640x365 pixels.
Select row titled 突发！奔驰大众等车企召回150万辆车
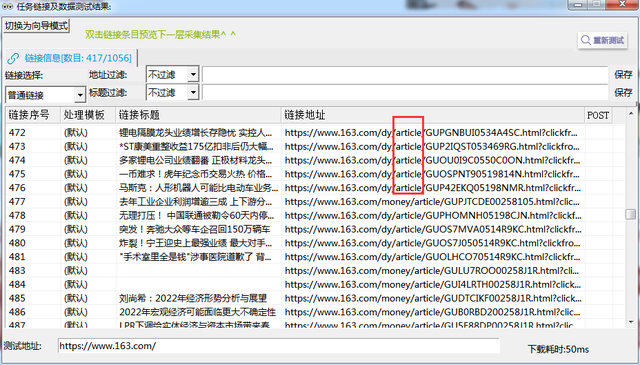(309, 229)
